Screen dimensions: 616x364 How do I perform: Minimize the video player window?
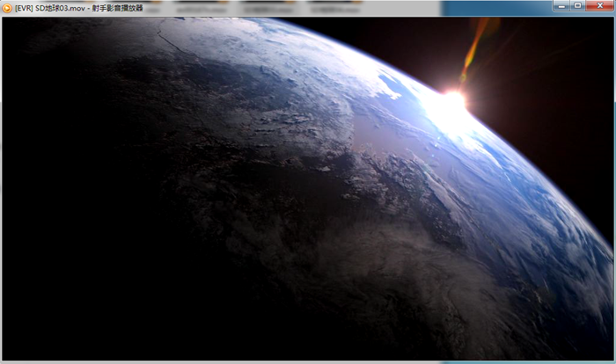[562, 5]
